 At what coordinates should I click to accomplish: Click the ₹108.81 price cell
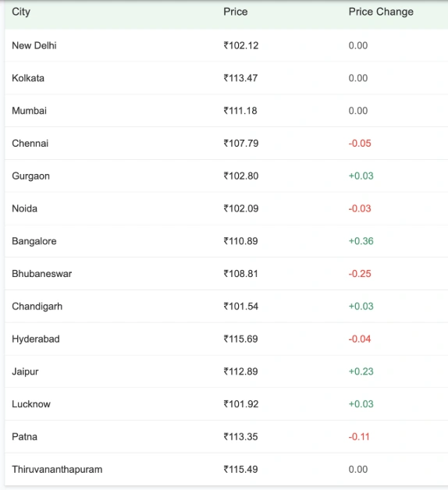240,274
